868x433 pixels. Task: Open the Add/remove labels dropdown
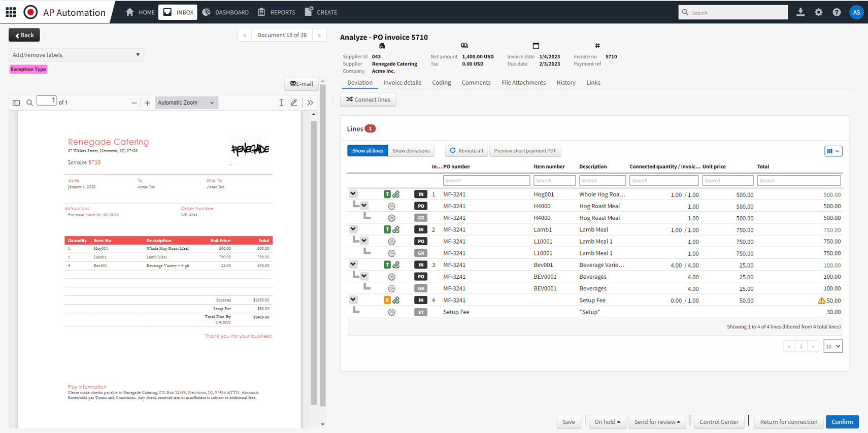point(76,55)
